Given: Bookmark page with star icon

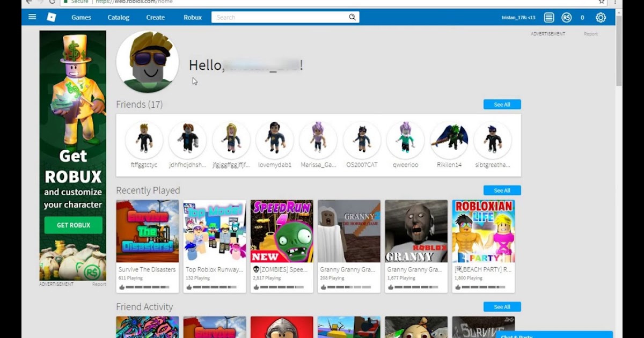Looking at the screenshot, I should click(602, 2).
